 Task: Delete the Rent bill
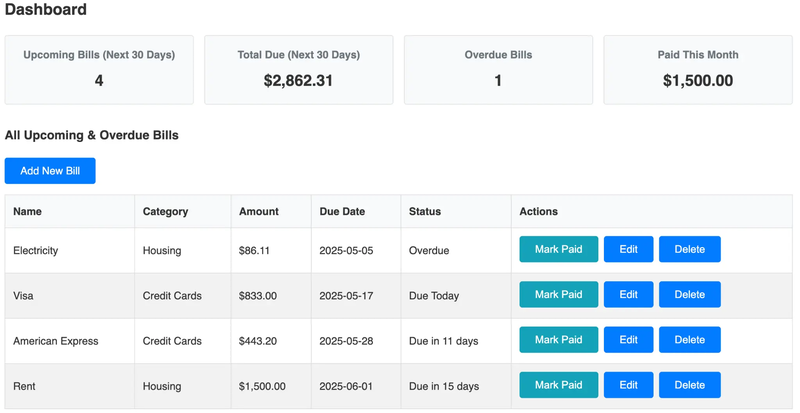(x=690, y=385)
